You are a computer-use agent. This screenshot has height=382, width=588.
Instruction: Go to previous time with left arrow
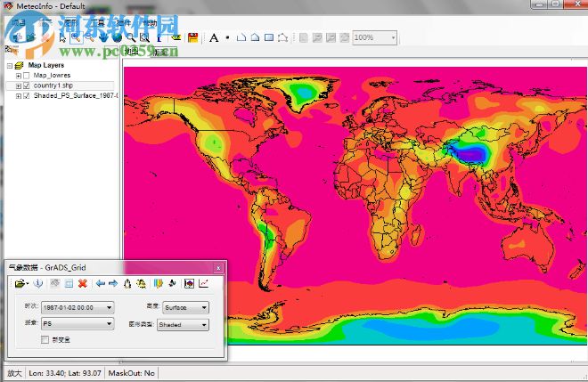pos(100,284)
